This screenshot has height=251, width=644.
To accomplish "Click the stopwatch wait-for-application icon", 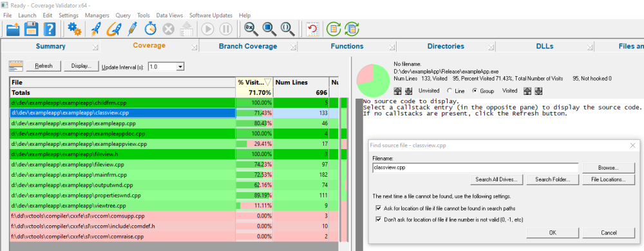I will (x=151, y=29).
